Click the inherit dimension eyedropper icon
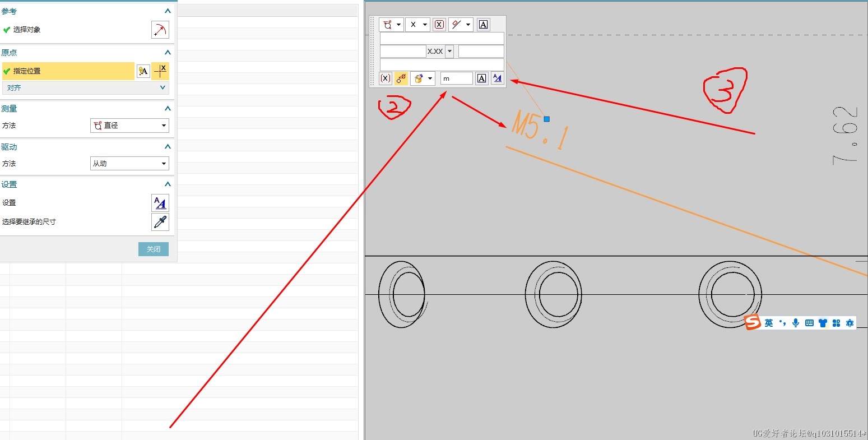Screen dimensions: 868x440 click(160, 222)
